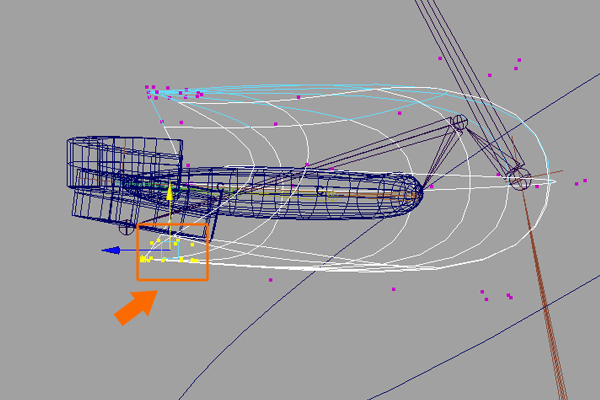Screen dimensions: 600x400
Task: Grab the yellow vertical move-manipulator arrow
Action: (170, 193)
